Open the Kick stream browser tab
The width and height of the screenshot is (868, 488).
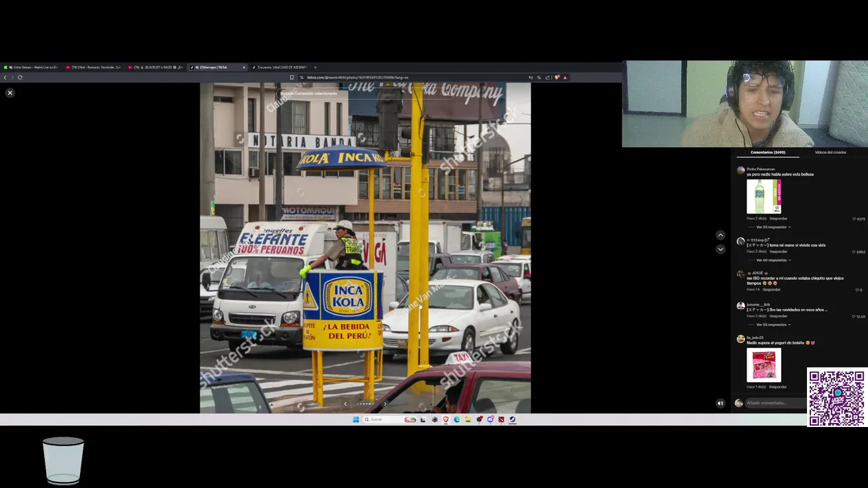coord(31,67)
